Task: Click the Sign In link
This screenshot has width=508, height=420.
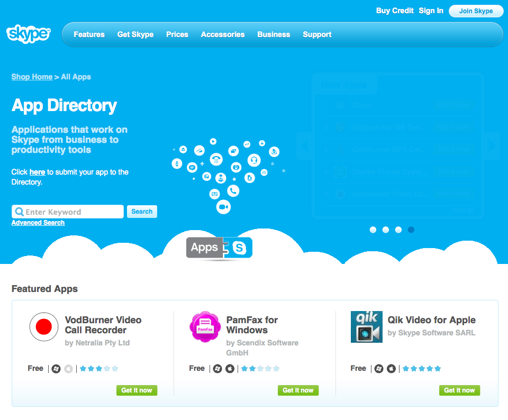Action: (x=431, y=11)
